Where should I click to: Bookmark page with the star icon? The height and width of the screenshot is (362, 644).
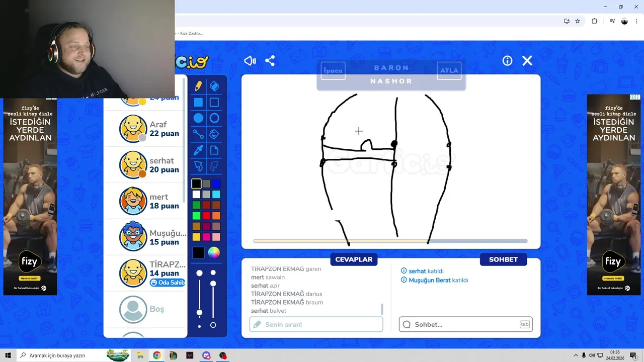(x=578, y=21)
